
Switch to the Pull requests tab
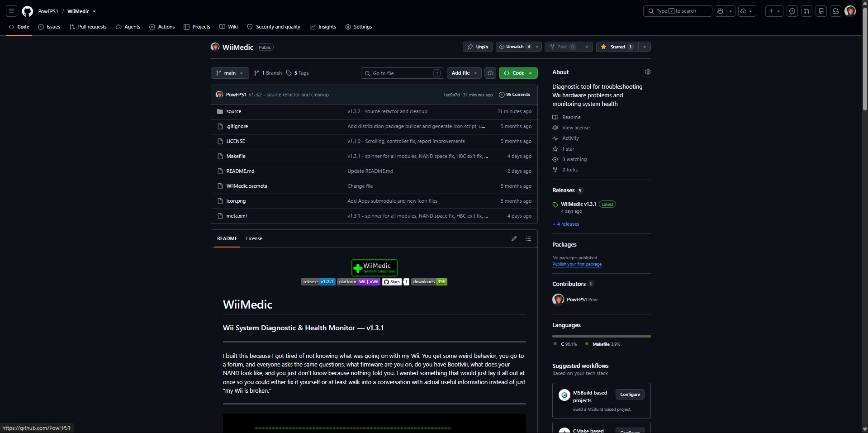88,27
